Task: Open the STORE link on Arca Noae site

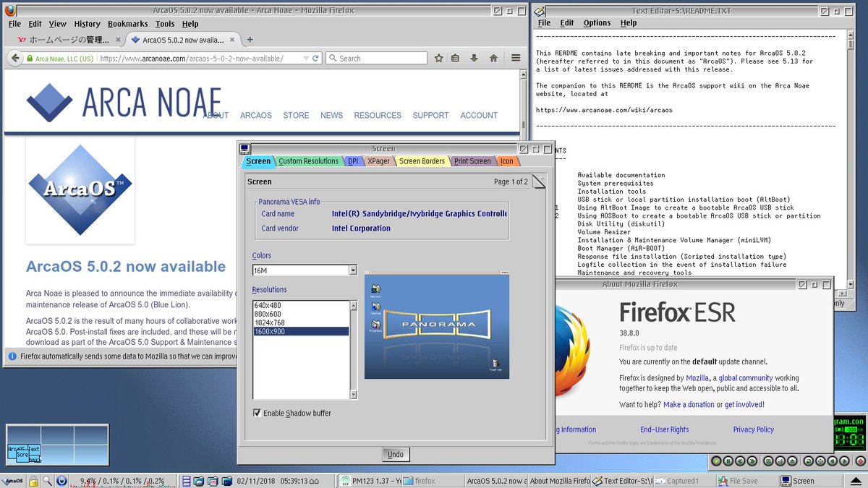Action: 296,115
